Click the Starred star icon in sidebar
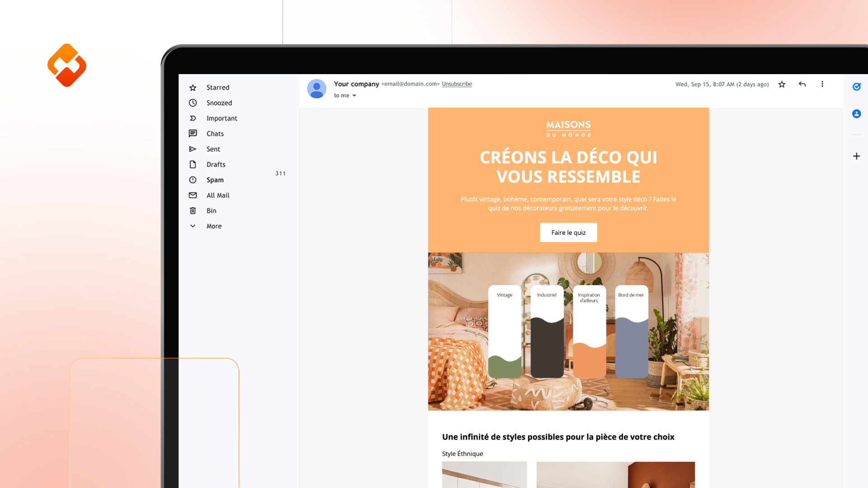This screenshot has width=868, height=488. point(193,88)
